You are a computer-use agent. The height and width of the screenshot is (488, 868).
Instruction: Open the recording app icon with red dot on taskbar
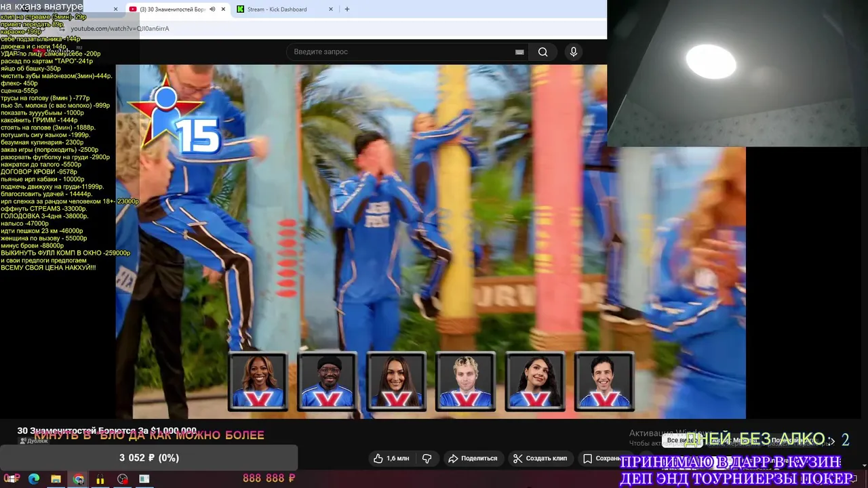(122, 479)
